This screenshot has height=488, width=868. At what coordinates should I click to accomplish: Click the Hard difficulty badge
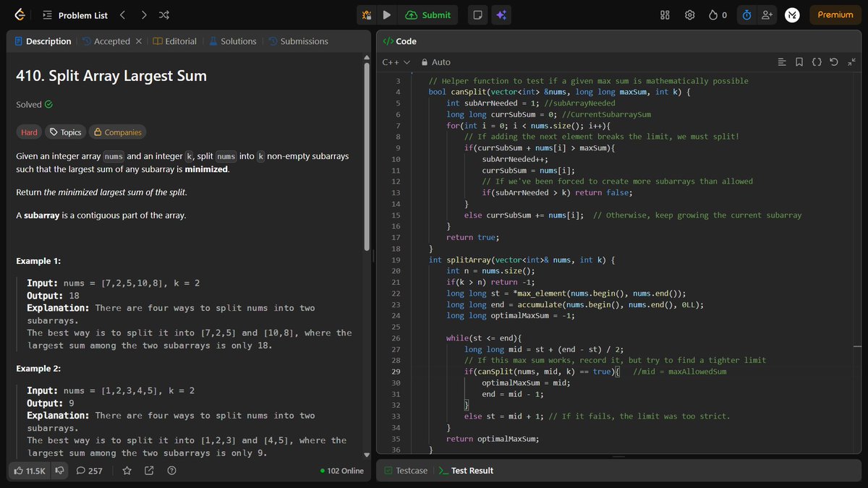pos(29,132)
